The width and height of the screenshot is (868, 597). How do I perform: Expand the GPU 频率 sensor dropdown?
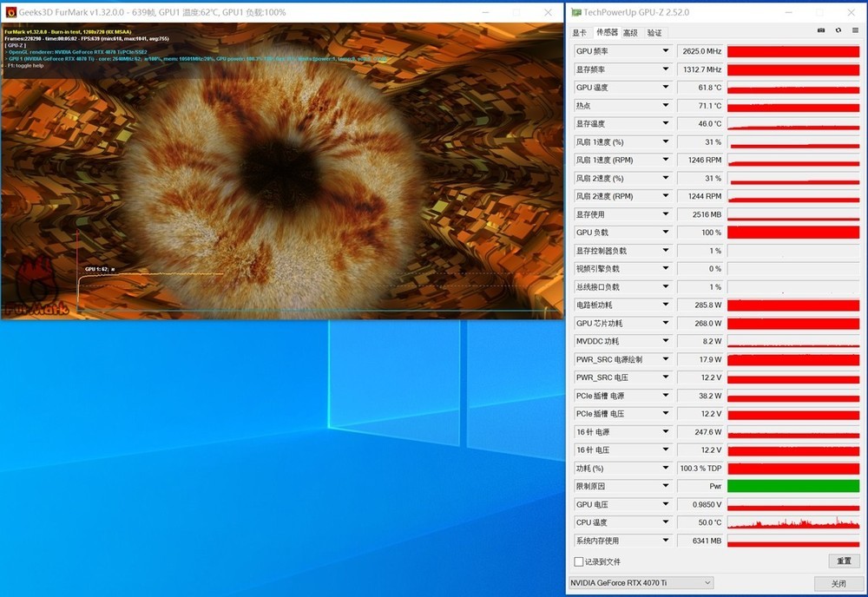tap(666, 51)
